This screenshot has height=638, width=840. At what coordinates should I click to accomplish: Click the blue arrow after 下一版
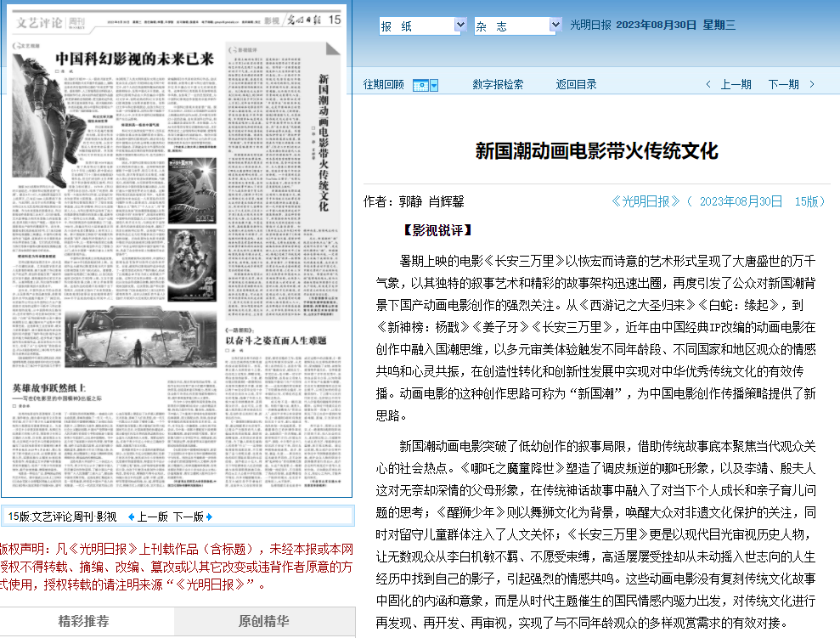[x=210, y=517]
